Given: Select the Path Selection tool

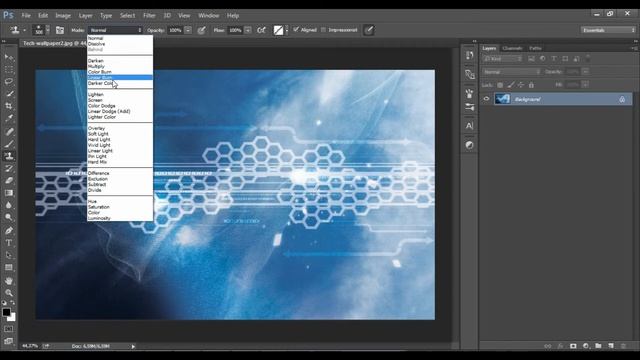Looking at the screenshot, I should [x=9, y=255].
